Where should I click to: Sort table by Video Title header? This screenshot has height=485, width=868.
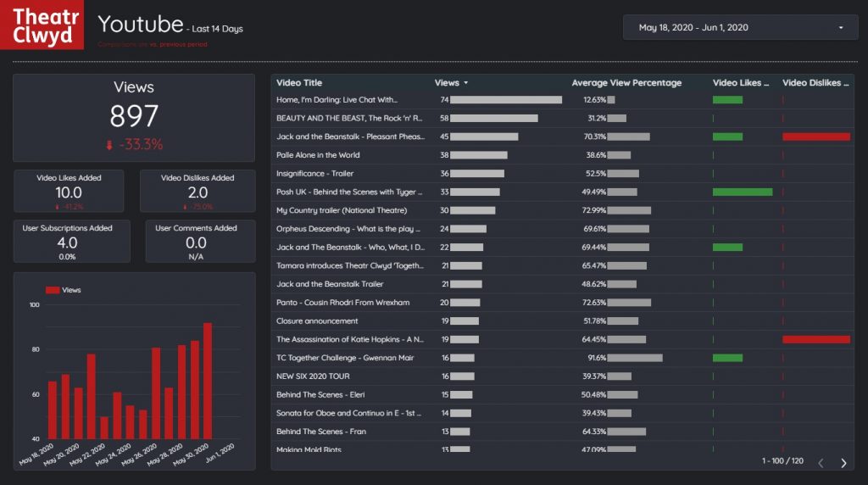click(x=299, y=82)
